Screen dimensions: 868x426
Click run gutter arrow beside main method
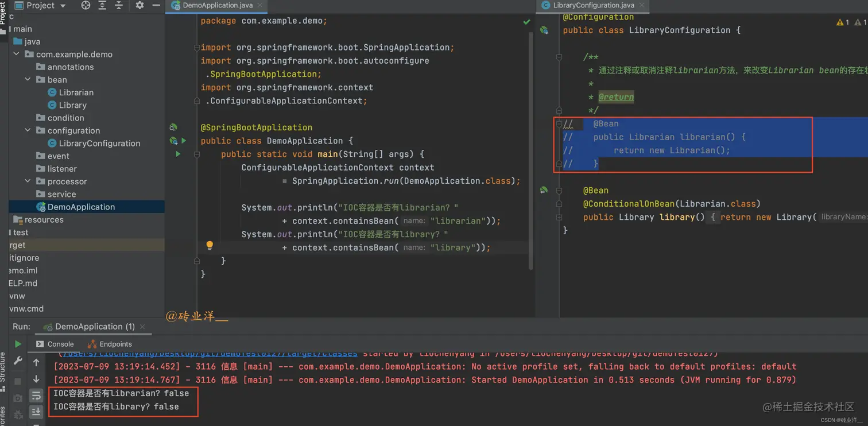click(178, 154)
